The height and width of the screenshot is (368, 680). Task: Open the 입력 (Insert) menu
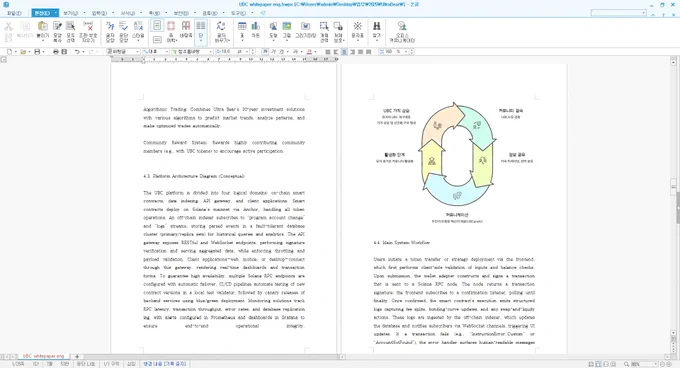point(99,13)
